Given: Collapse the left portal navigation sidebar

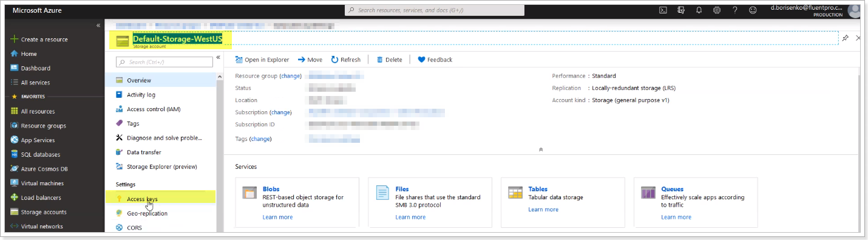Looking at the screenshot, I should (x=98, y=26).
